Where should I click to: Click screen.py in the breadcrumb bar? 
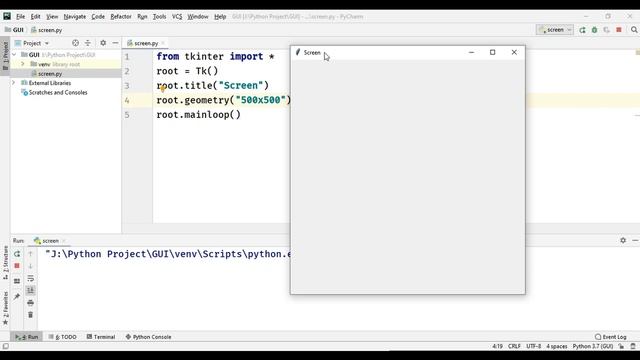47,30
